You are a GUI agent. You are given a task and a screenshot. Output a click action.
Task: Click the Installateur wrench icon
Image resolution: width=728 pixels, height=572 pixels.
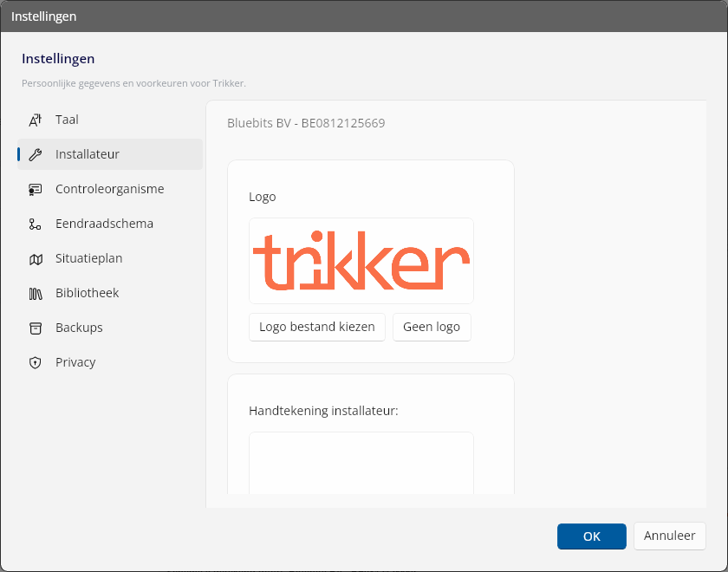click(36, 154)
